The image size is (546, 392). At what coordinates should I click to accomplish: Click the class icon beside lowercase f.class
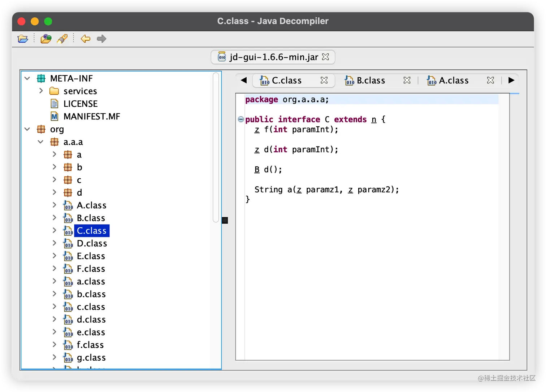pyautogui.click(x=68, y=345)
